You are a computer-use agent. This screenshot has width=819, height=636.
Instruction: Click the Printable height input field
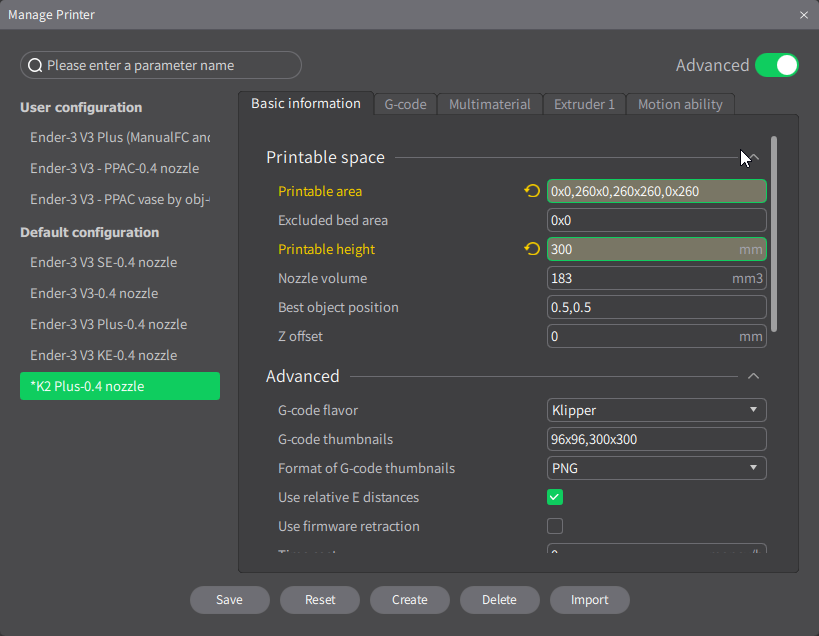(657, 249)
